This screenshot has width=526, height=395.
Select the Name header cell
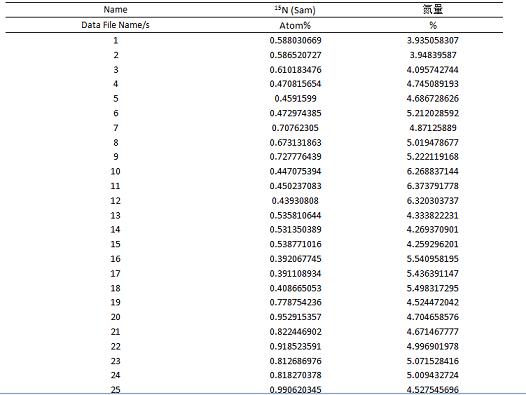115,10
